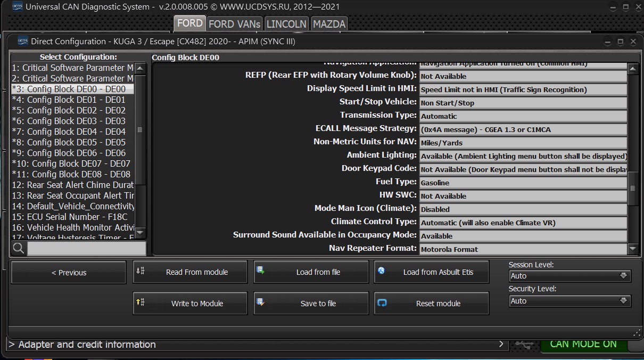Image resolution: width=644 pixels, height=360 pixels.
Task: Click the UCDS logo in title bar
Action: pos(17,6)
